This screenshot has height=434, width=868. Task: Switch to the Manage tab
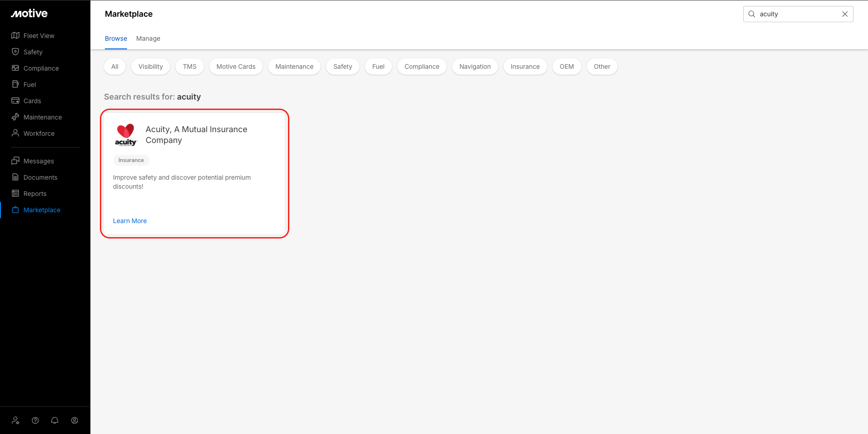click(148, 38)
